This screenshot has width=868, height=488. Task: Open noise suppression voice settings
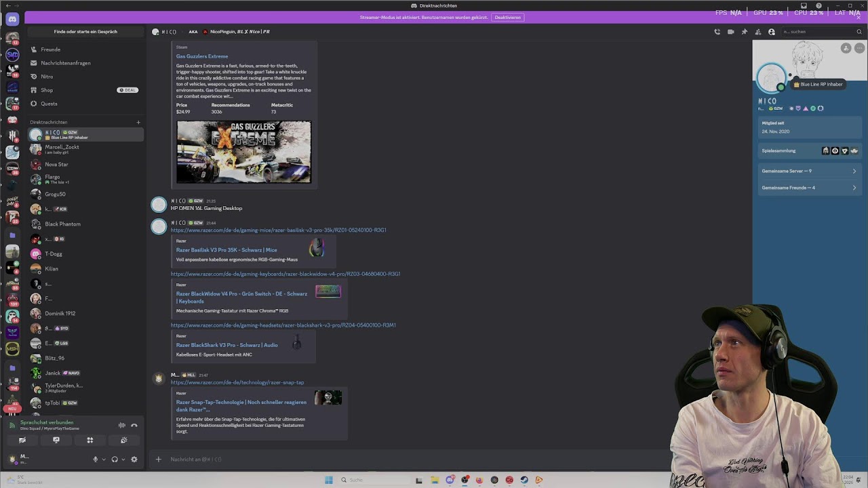pyautogui.click(x=122, y=425)
